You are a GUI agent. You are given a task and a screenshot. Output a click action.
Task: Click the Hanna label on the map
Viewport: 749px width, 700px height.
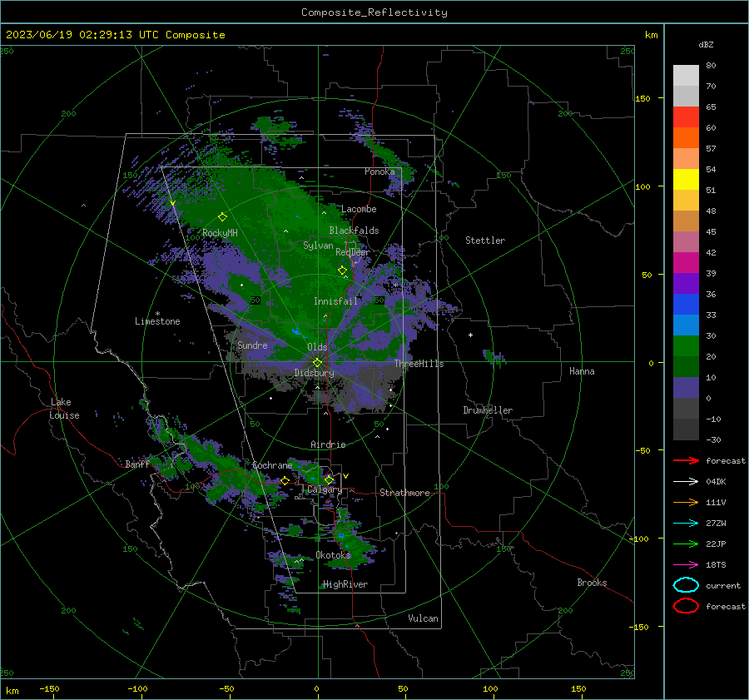tap(582, 371)
